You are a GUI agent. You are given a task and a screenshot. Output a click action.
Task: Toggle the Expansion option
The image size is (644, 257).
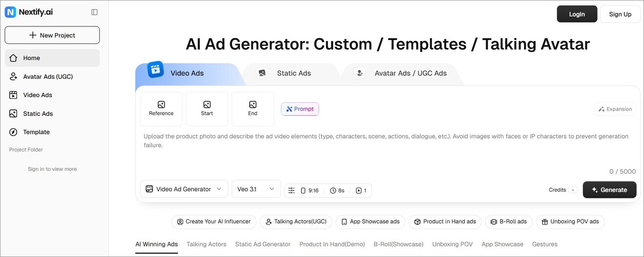pos(615,109)
